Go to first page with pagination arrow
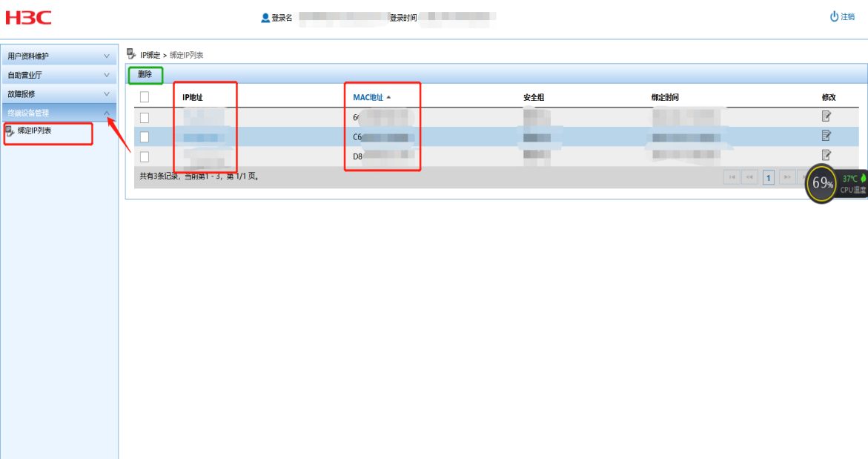Screen dimensions: 868x459 731,177
